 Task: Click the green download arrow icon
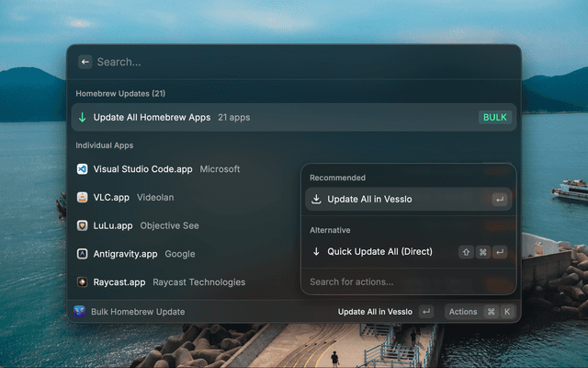[82, 118]
